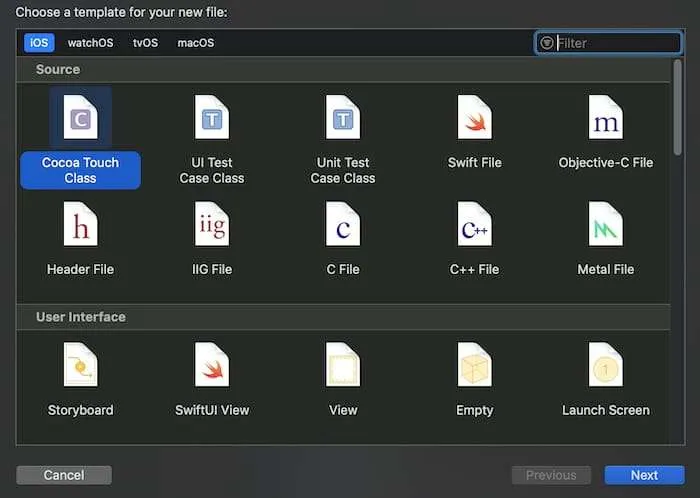Select the C File template icon
Image resolution: width=700 pixels, height=498 pixels.
click(x=343, y=224)
